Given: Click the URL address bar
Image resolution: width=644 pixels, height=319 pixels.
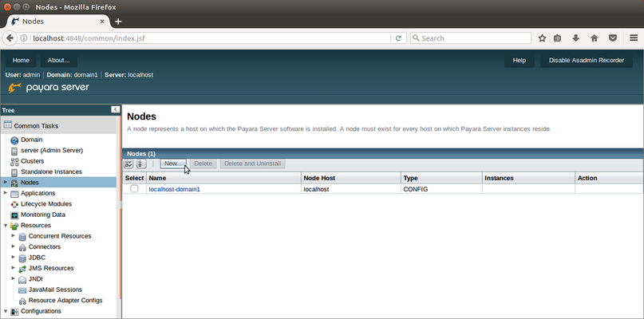Looking at the screenshot, I should pyautogui.click(x=209, y=38).
